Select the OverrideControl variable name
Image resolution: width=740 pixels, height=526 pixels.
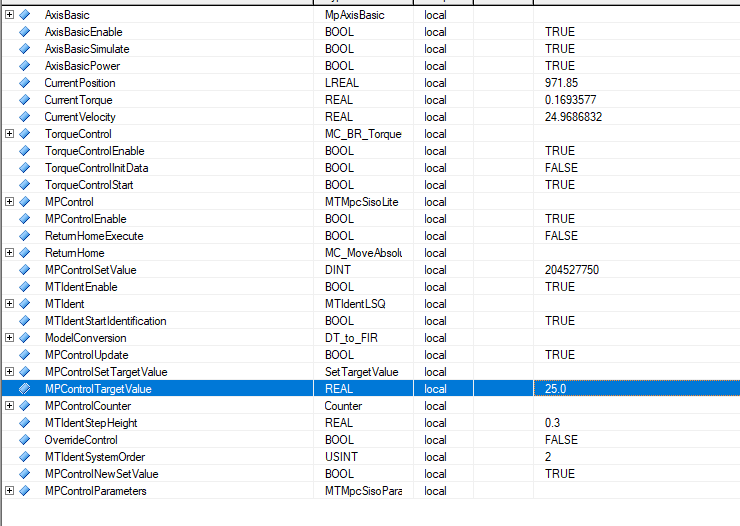point(81,440)
